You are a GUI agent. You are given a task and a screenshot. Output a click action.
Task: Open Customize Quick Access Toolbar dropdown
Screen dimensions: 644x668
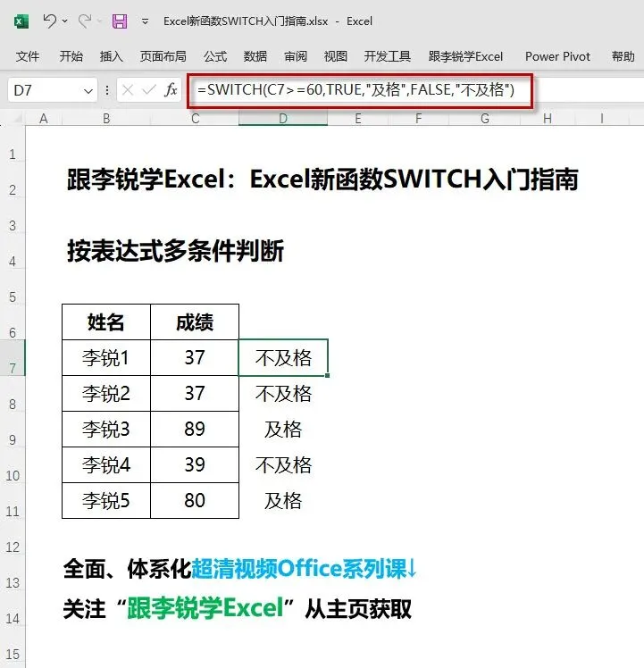click(146, 21)
